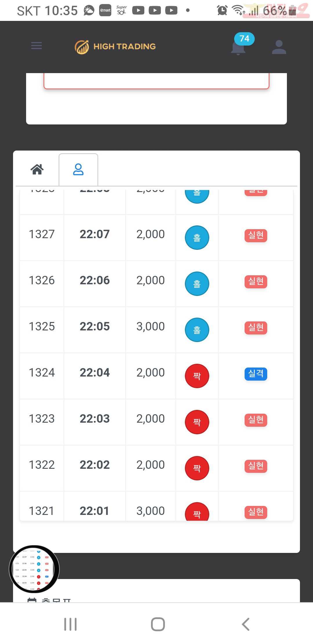Switch to the home tab
The width and height of the screenshot is (313, 644).
[x=37, y=169]
